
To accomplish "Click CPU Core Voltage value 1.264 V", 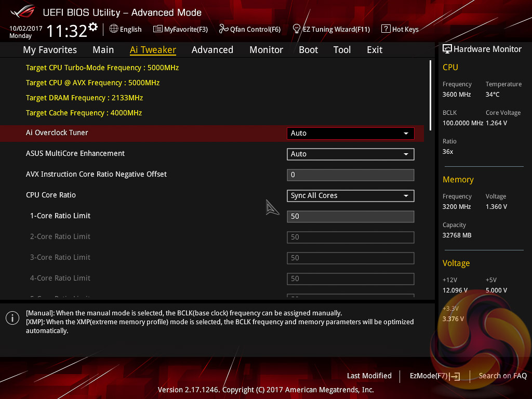I will pos(496,123).
